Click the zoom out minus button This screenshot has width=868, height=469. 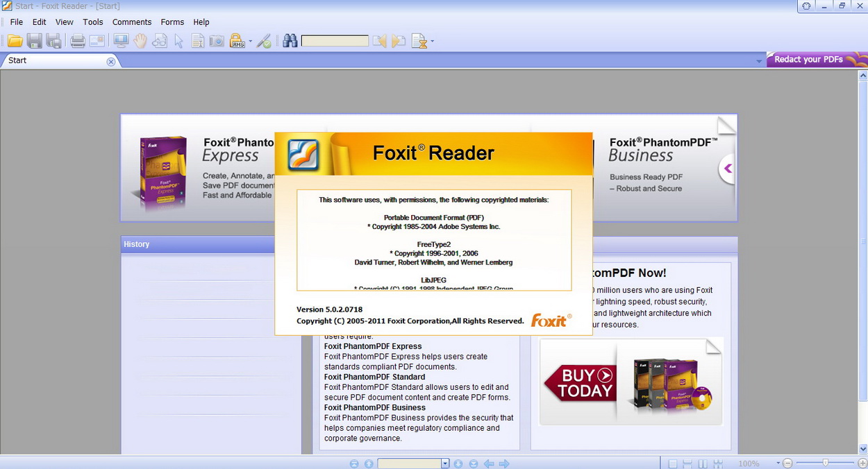click(x=787, y=463)
